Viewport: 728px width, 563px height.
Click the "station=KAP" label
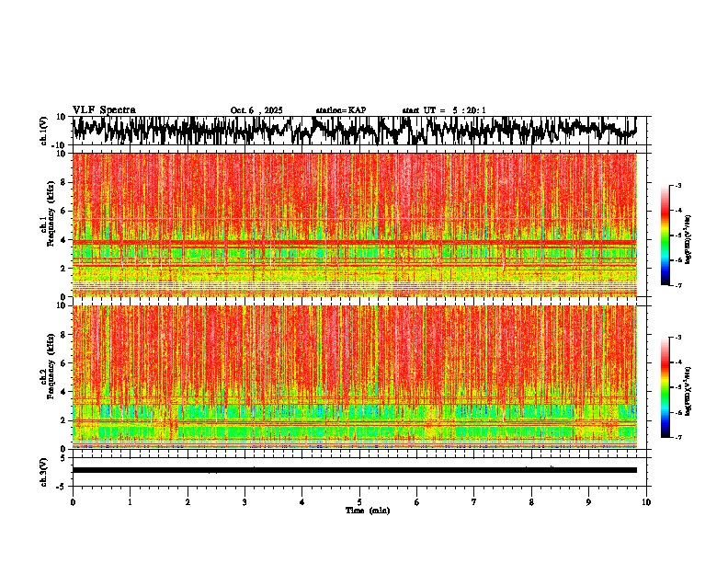[x=341, y=110]
